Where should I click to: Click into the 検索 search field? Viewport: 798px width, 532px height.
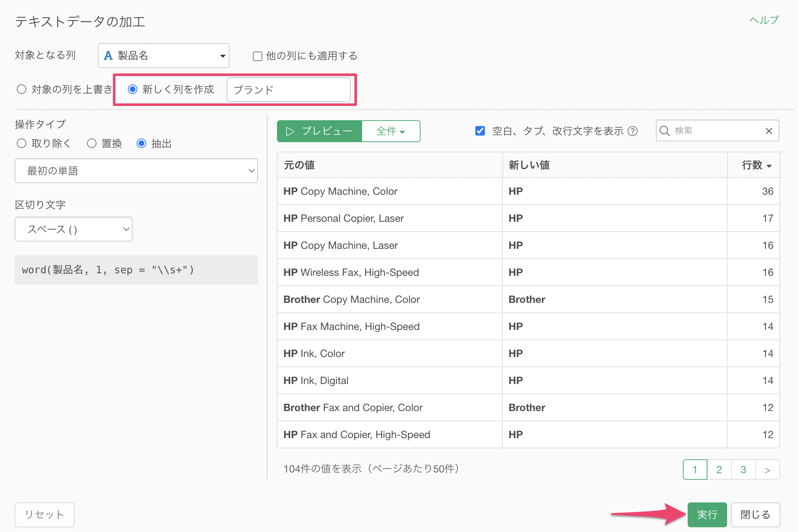[717, 131]
